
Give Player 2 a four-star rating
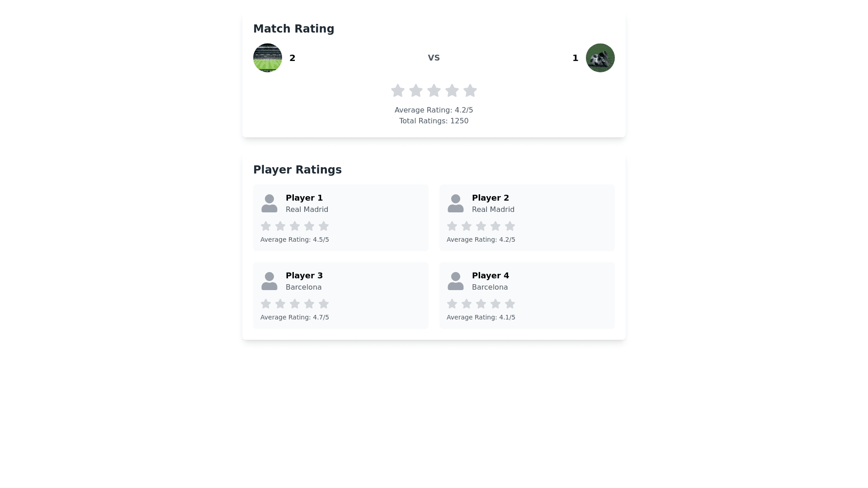click(495, 226)
